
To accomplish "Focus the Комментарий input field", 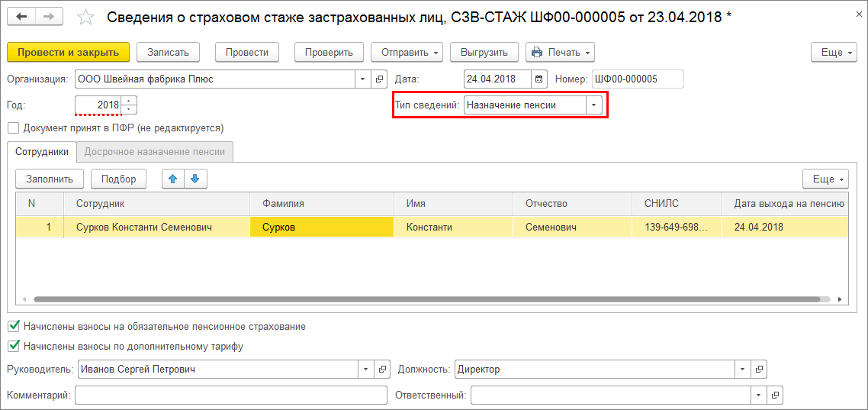I will pos(231,395).
